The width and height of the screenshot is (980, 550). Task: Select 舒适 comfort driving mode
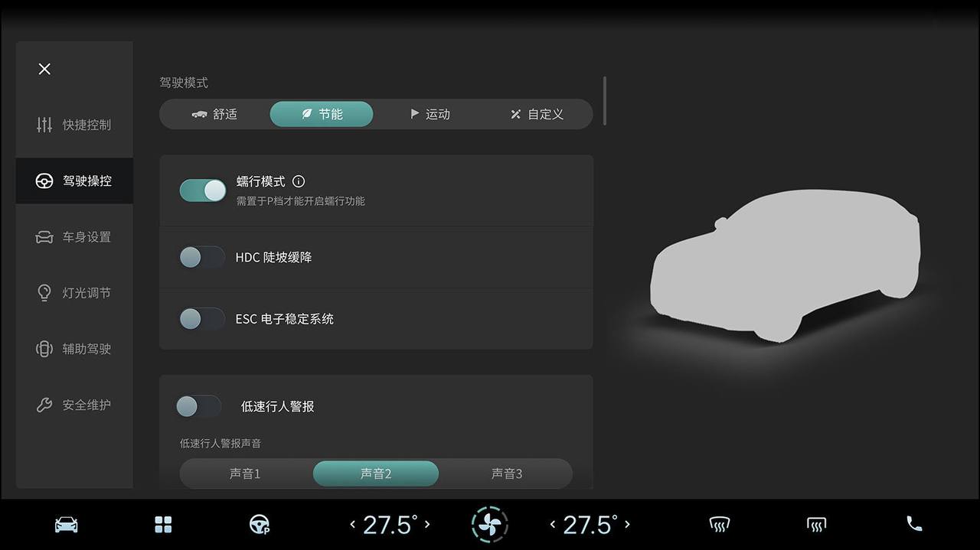214,114
